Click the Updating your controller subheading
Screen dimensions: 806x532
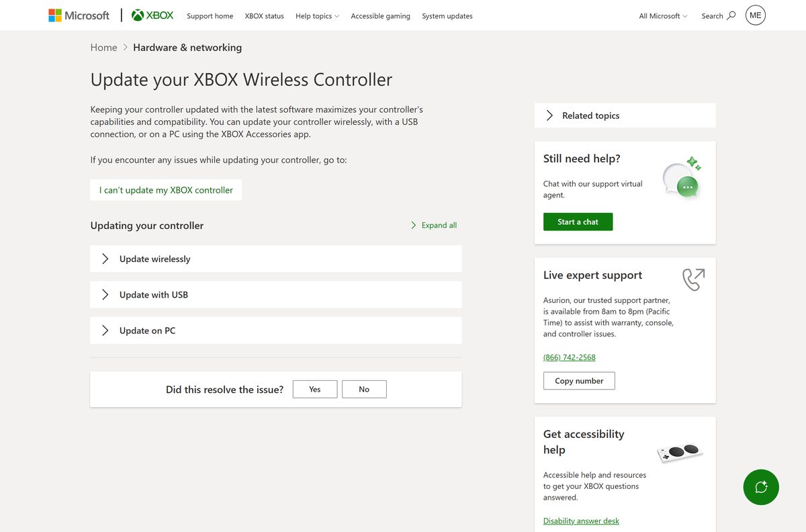147,226
